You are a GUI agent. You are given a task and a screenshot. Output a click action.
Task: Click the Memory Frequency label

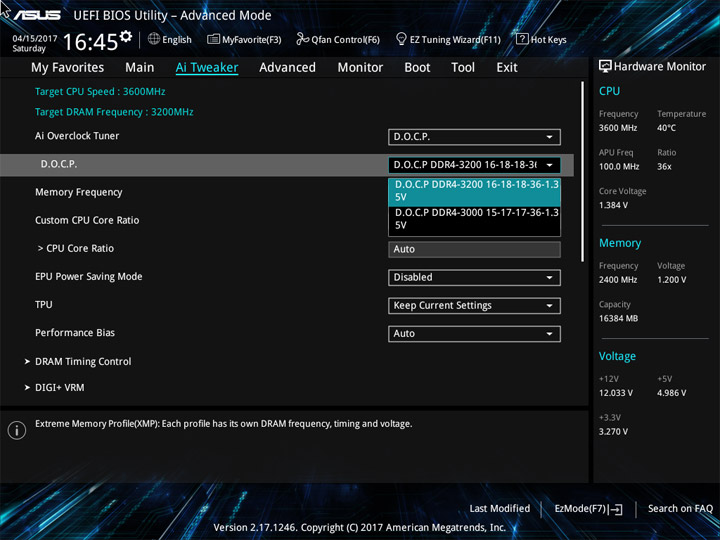tap(79, 192)
